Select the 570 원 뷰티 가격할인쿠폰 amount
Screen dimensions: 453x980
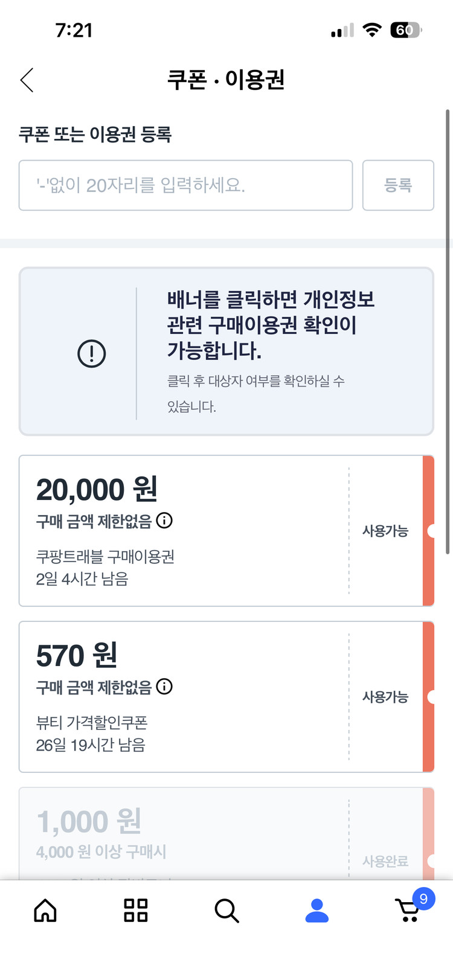[x=77, y=656]
